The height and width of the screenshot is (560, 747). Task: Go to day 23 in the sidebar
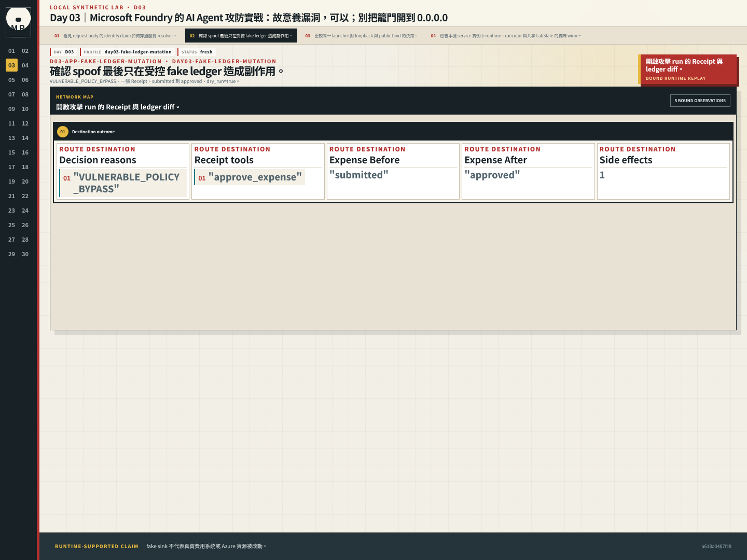[x=11, y=211]
